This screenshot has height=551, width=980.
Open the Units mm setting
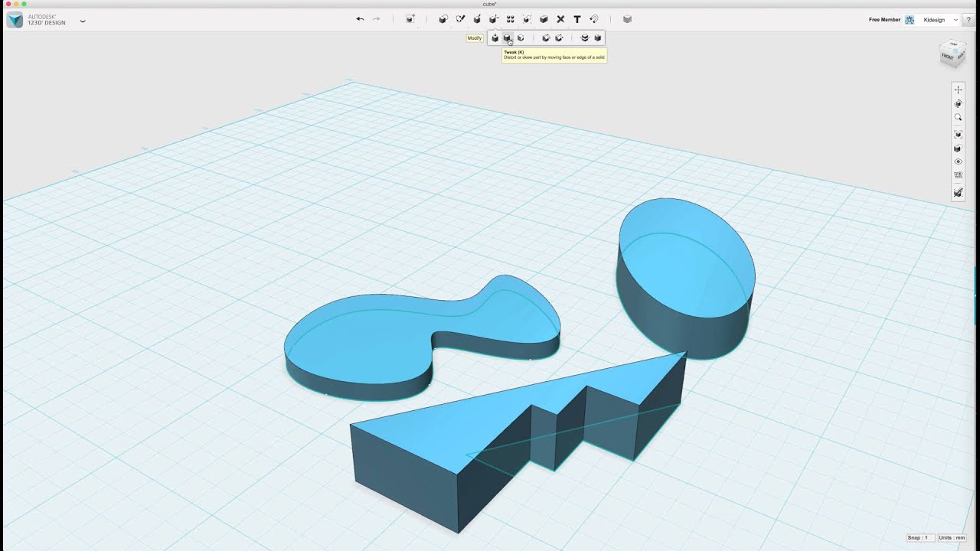(952, 538)
